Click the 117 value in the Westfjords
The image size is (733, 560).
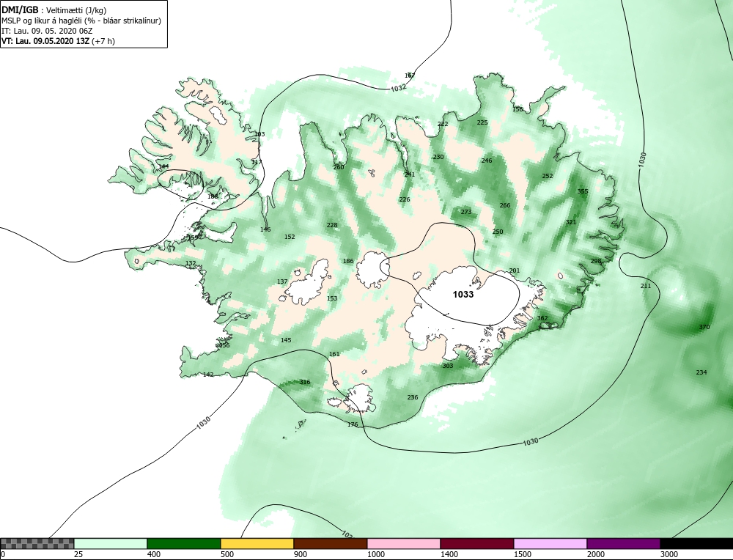[257, 162]
